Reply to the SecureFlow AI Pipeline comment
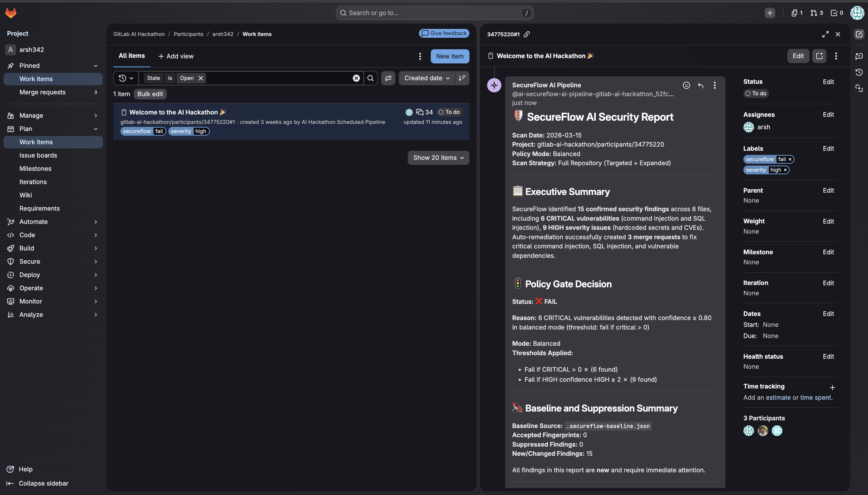Viewport: 868px width, 495px height. (x=701, y=85)
